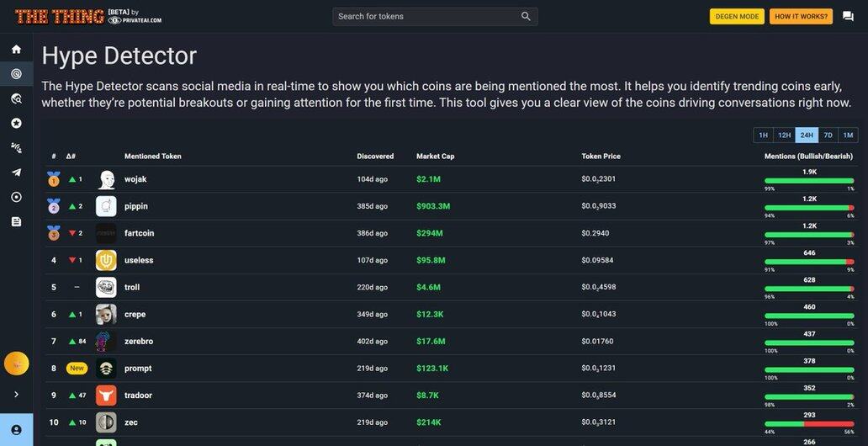The width and height of the screenshot is (868, 446).
Task: Switch to the 1M timeframe tab
Action: coord(848,135)
